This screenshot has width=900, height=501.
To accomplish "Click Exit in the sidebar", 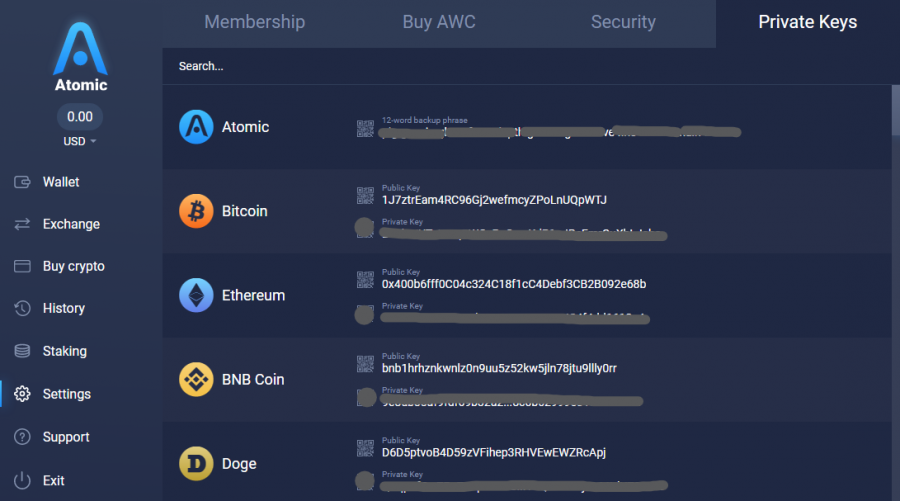I will point(53,480).
